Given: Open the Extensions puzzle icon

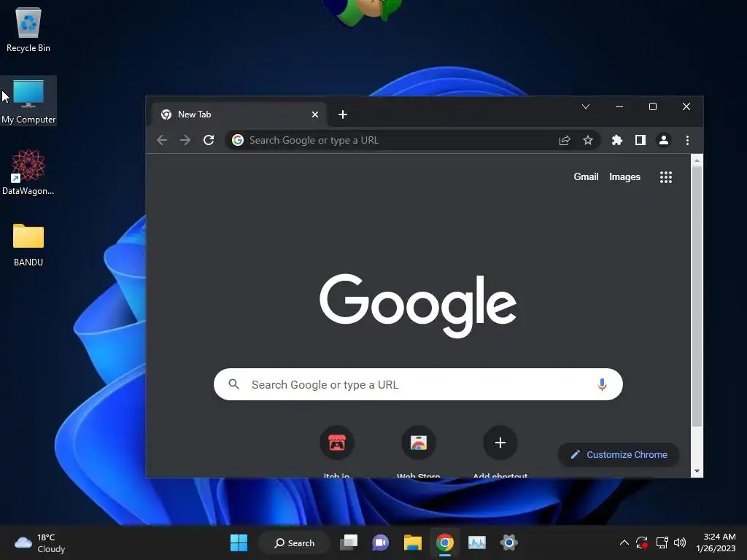Looking at the screenshot, I should [x=617, y=140].
